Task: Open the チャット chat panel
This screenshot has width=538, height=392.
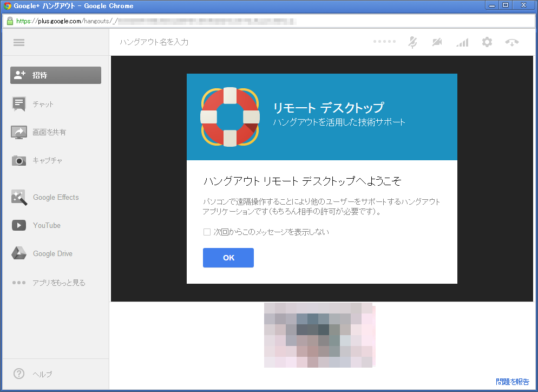Action: [43, 104]
